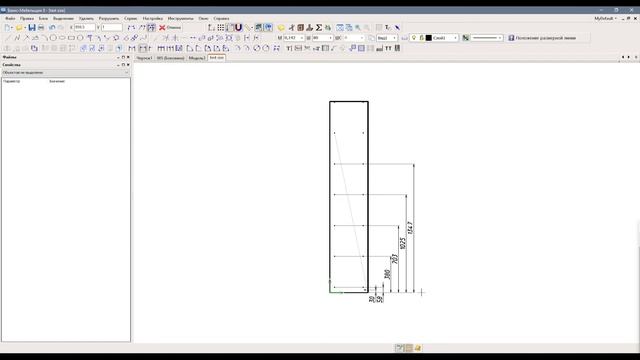Toggle the dotted grid display icon
This screenshot has width=640, height=360.
point(220,27)
